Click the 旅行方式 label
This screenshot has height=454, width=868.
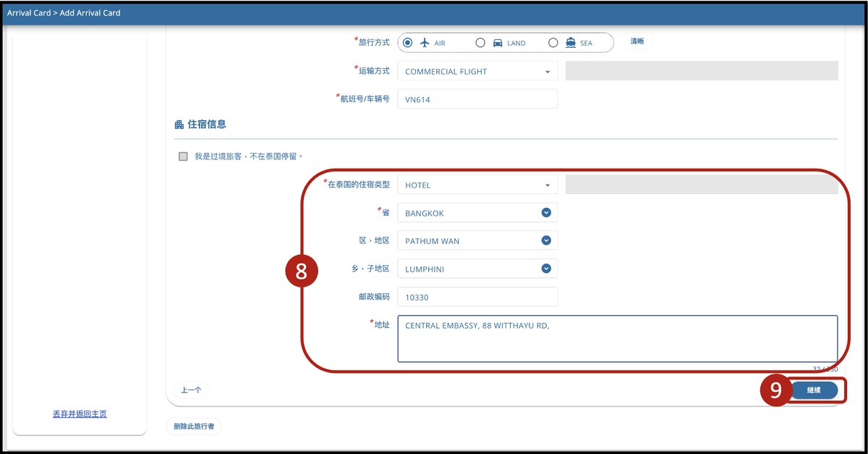(373, 42)
